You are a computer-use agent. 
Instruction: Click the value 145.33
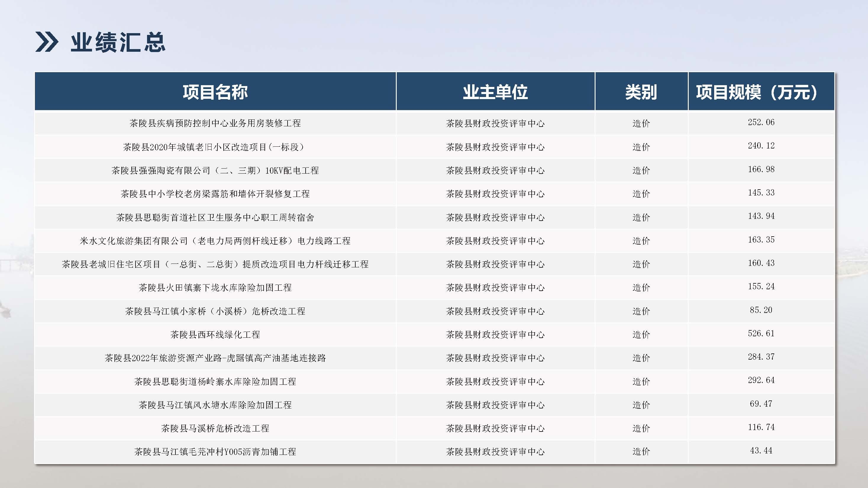(x=761, y=193)
